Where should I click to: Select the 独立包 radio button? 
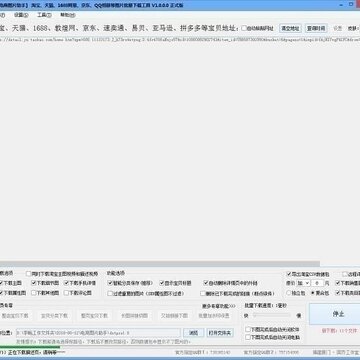(x=296, y=293)
